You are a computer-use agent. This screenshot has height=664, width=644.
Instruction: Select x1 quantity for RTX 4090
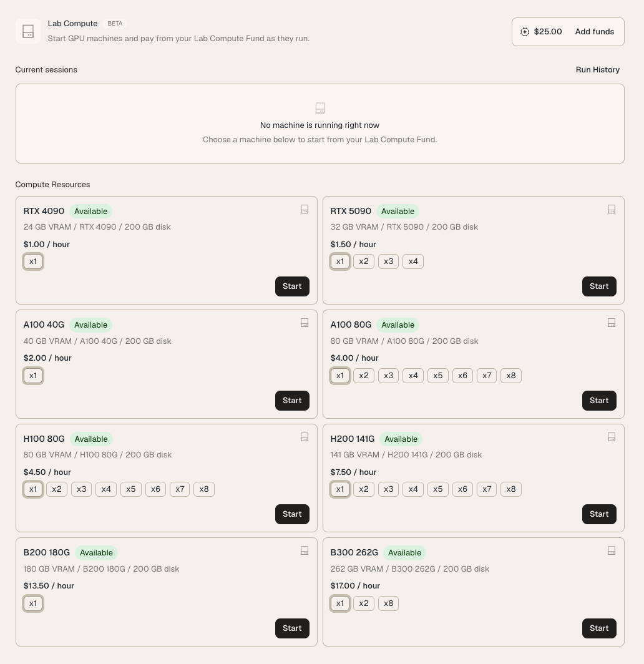pyautogui.click(x=33, y=261)
